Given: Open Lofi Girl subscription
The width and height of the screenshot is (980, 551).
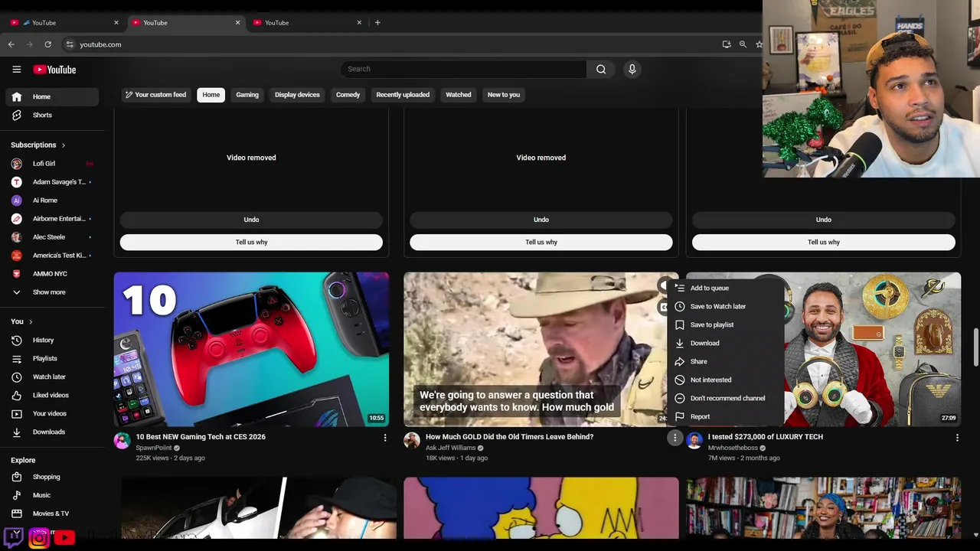Looking at the screenshot, I should tap(52, 164).
